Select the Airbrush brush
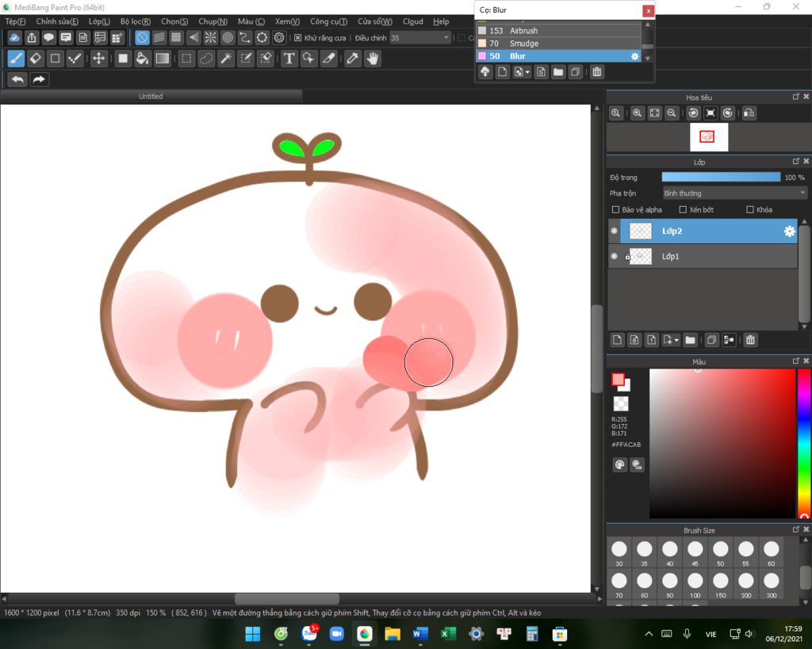 [559, 31]
